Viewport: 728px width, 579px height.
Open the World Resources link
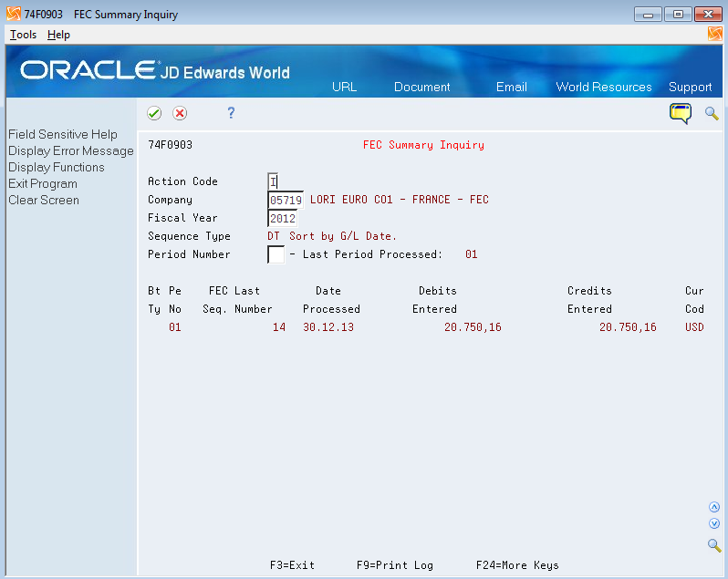(604, 88)
